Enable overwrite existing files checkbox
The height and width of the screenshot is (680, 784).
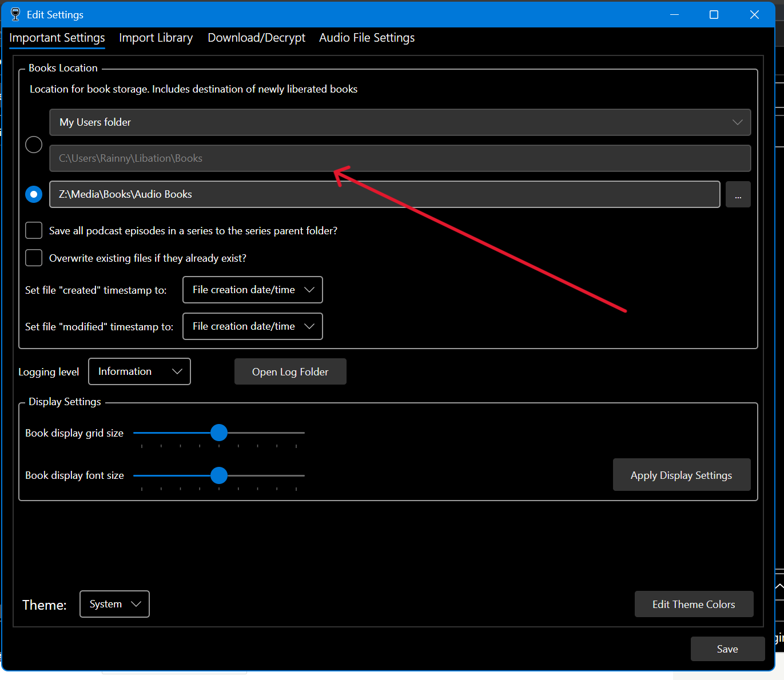[x=34, y=258]
